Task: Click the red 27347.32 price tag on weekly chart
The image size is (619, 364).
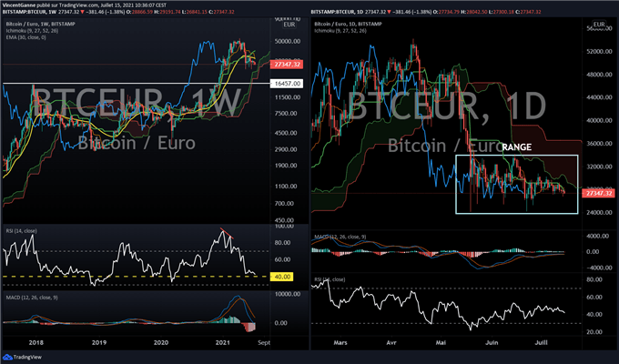Action: coord(287,65)
